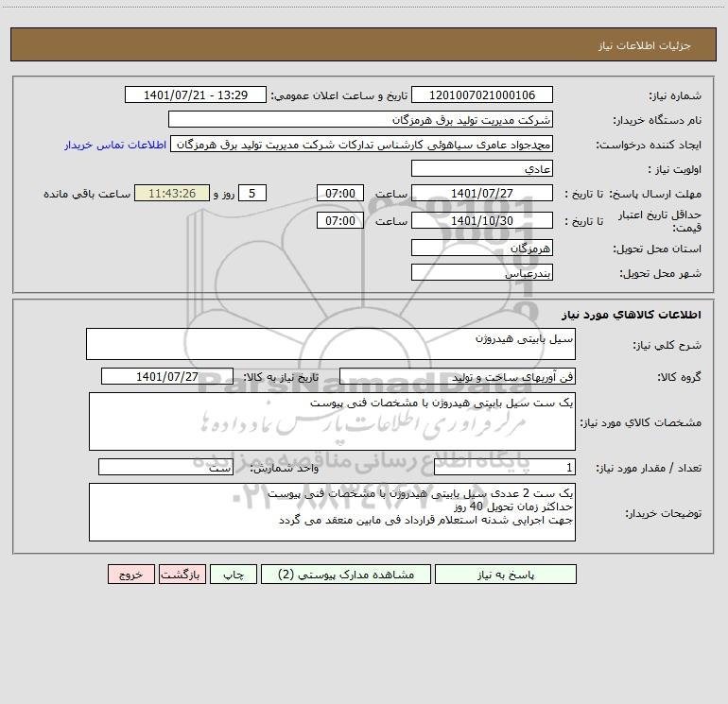
Task: Click response deadline hour field 07:00
Action: 339,193
